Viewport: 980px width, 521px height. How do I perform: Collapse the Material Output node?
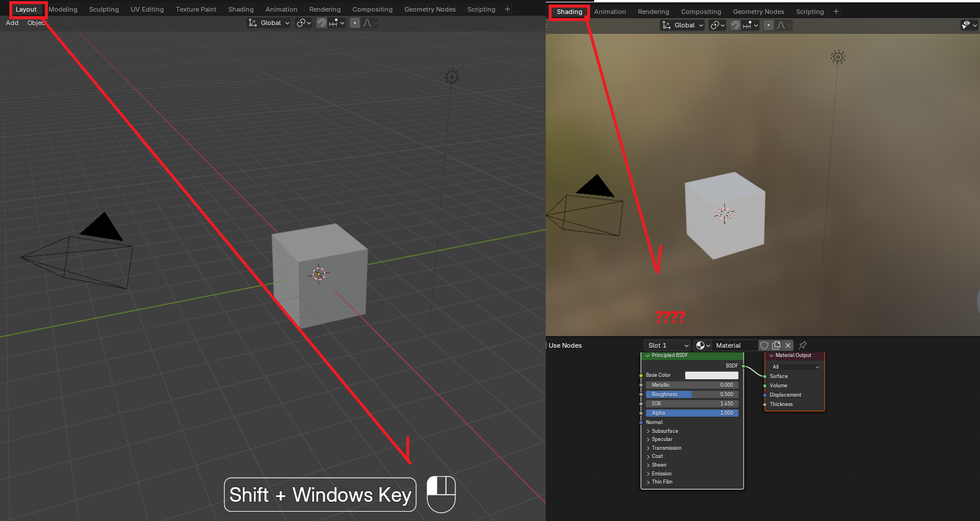(x=771, y=355)
